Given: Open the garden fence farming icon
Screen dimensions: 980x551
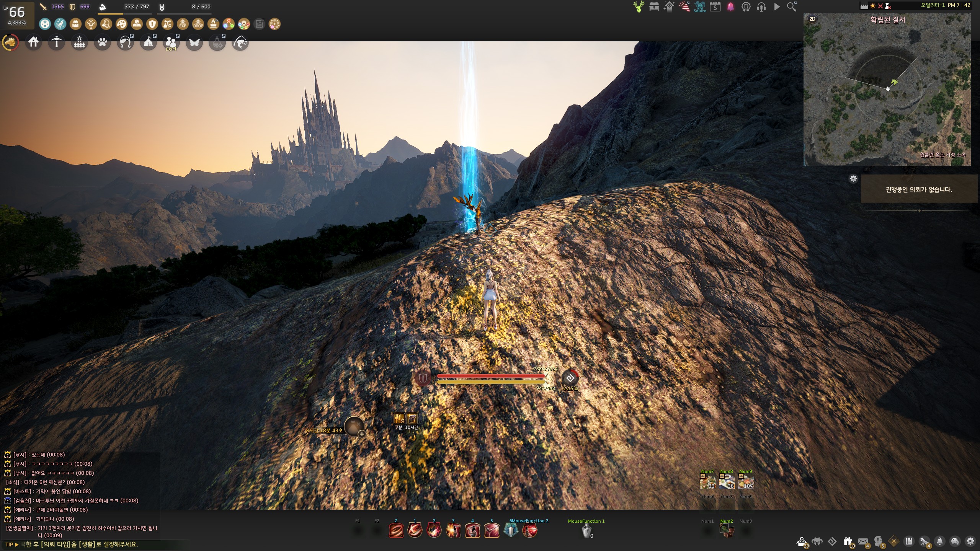Looking at the screenshot, I should tap(80, 42).
